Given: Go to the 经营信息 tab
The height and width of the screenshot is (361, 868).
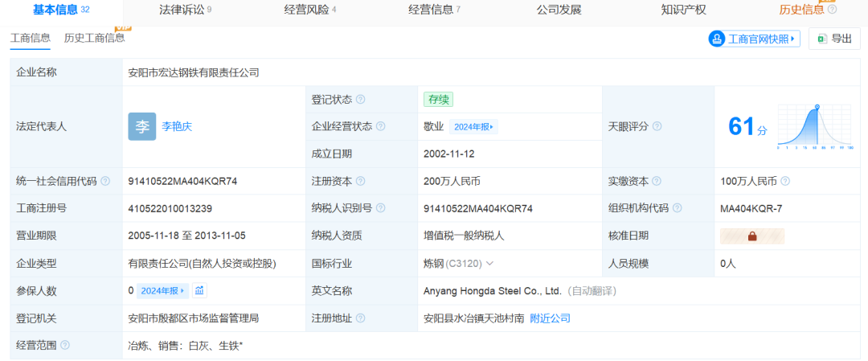Looking at the screenshot, I should [435, 10].
